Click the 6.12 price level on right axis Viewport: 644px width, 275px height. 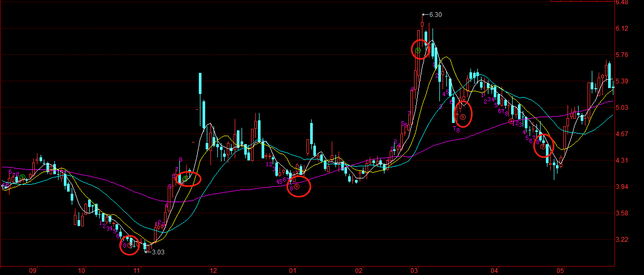click(621, 29)
